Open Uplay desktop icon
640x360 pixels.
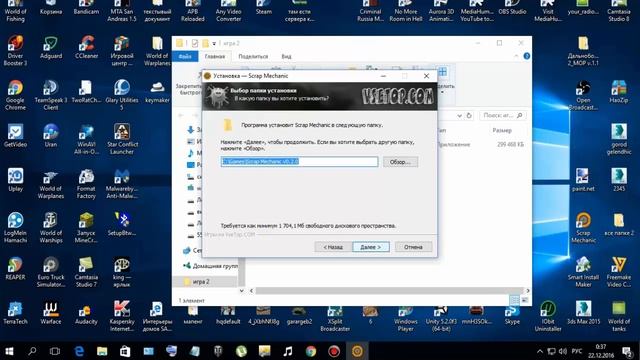pos(15,180)
